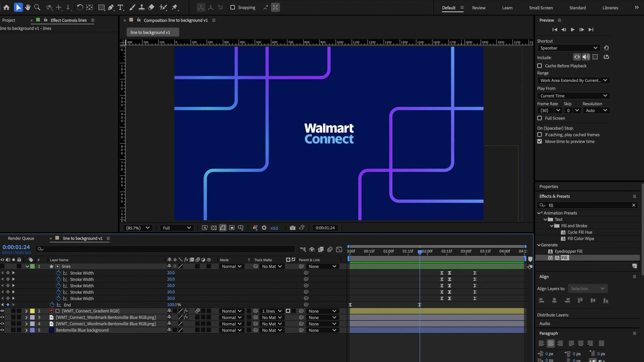The height and width of the screenshot is (362, 644).
Task: Click the Play button in Preview
Action: pyautogui.click(x=573, y=29)
